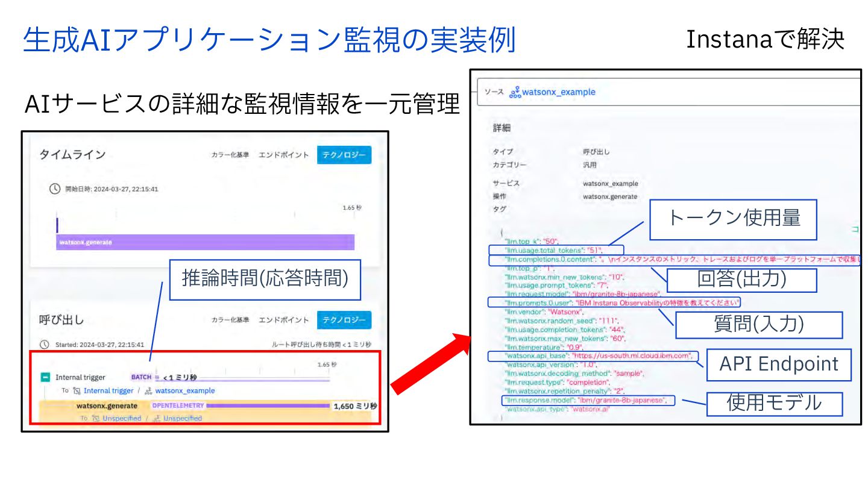This screenshot has height=488, width=868.
Task: Click the llm.request.type completion tag line
Action: click(558, 382)
